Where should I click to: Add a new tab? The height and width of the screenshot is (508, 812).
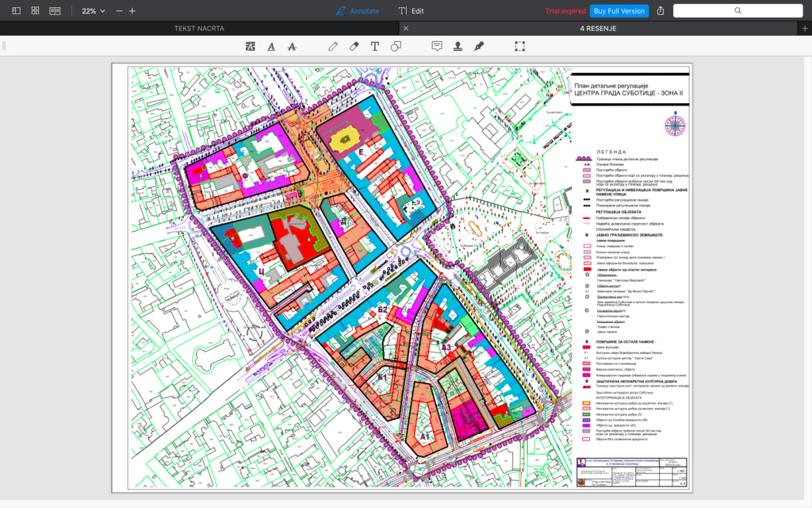[x=805, y=28]
